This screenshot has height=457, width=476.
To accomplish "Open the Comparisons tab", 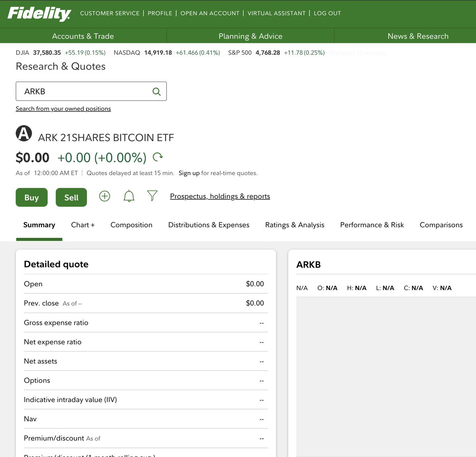I will coord(441,225).
